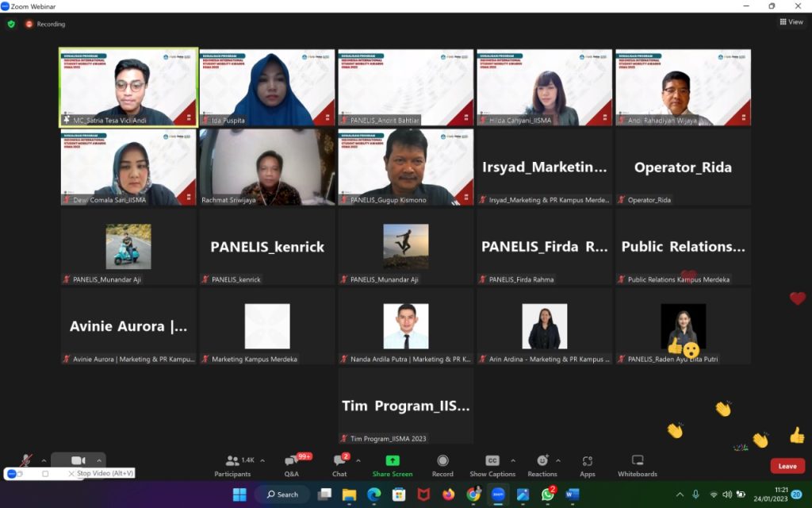Launch Firefox from the taskbar
Screen dimensions: 812x508
tap(449, 495)
